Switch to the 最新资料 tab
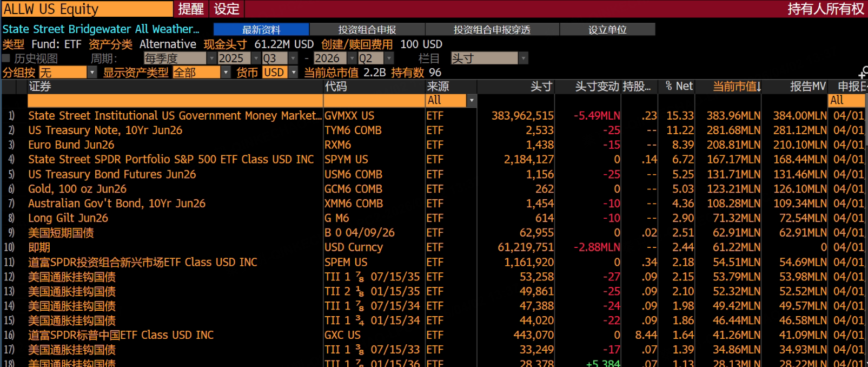The image size is (868, 367). [261, 29]
